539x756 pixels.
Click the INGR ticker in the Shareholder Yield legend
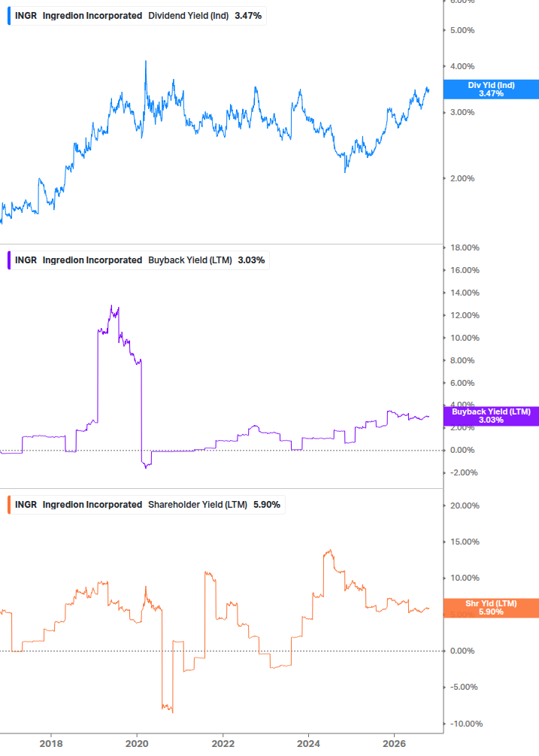pos(26,505)
